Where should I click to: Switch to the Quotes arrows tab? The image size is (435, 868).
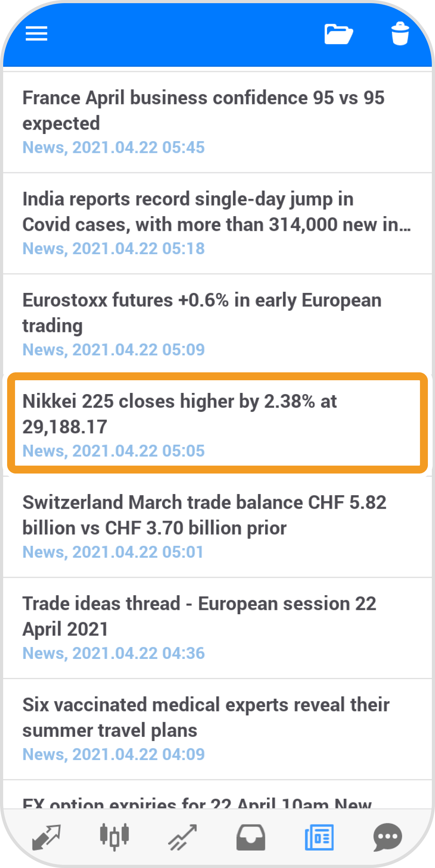(46, 837)
